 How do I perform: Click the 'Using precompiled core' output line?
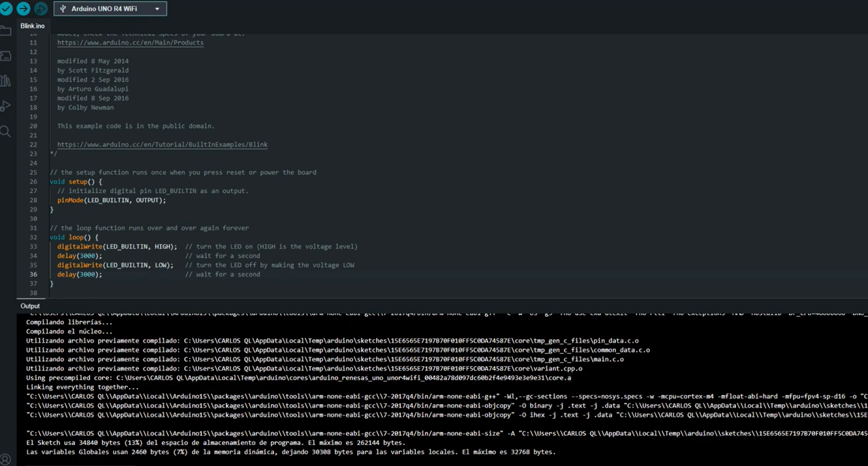(298, 378)
